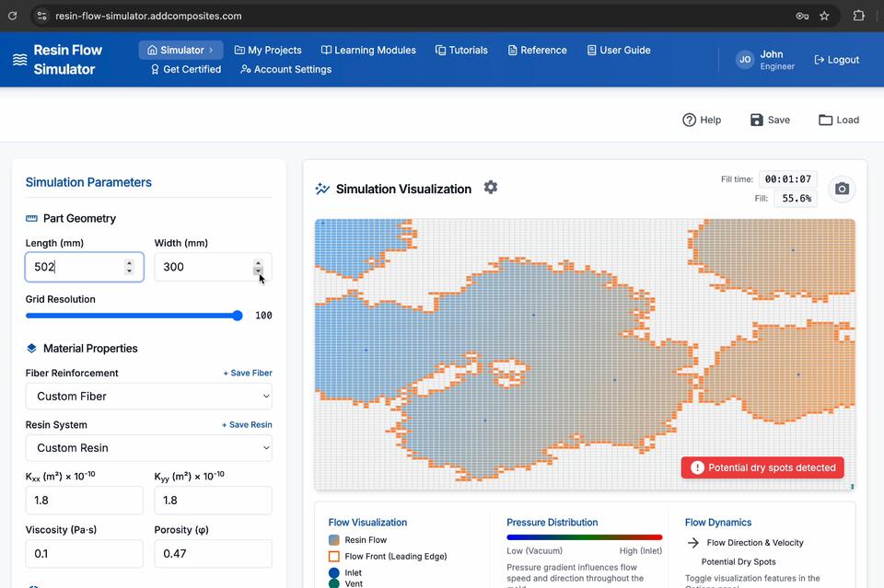
Task: Bookmark this page with the star icon
Action: [824, 16]
